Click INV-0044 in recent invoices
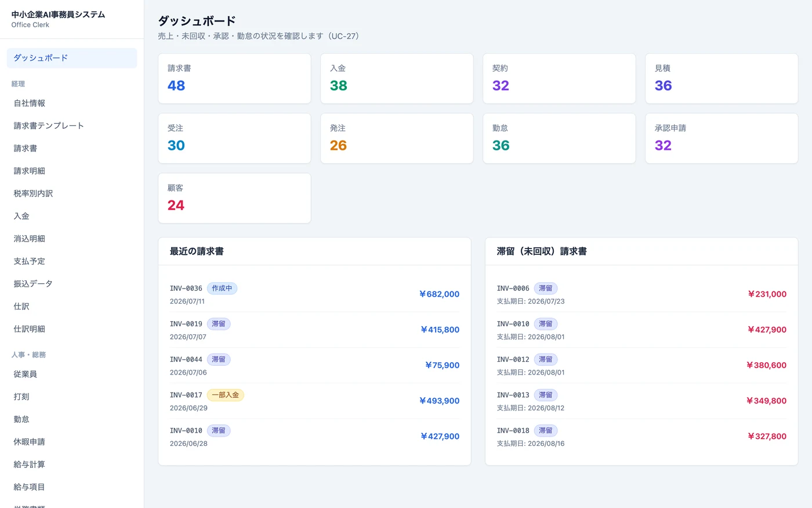 click(186, 359)
